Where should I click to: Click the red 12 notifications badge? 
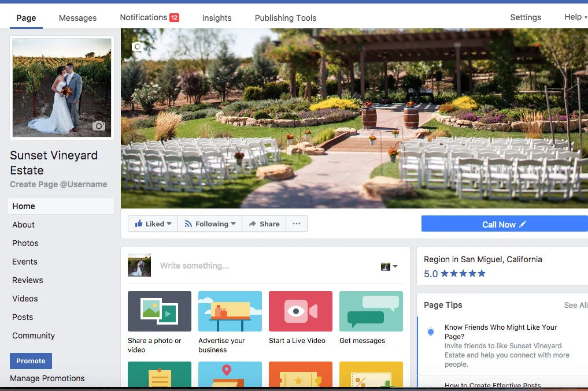(x=174, y=17)
